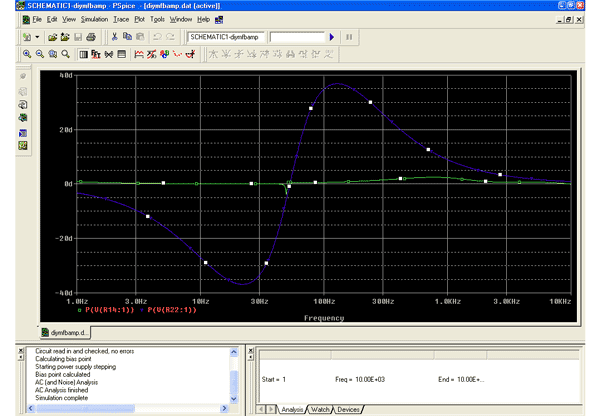This screenshot has height=416, width=600.
Task: Toggle the Mark Data Points button
Action: (178, 54)
